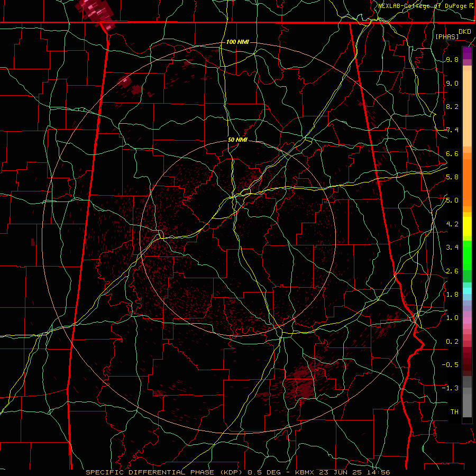The height and width of the screenshot is (476, 476).
Task: Click the [PHAS] units label above the color bar
Action: (x=447, y=36)
